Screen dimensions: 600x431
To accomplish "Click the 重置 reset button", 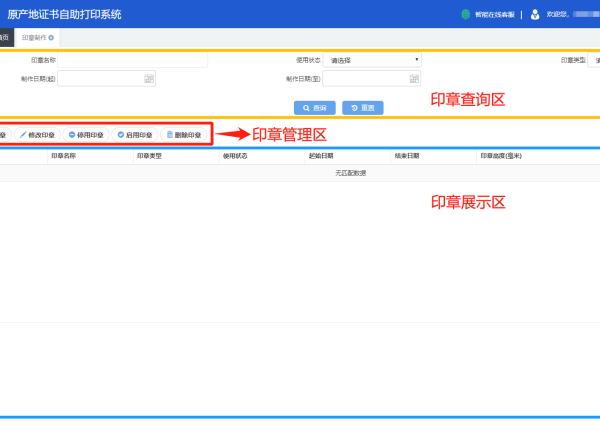I will [x=363, y=108].
